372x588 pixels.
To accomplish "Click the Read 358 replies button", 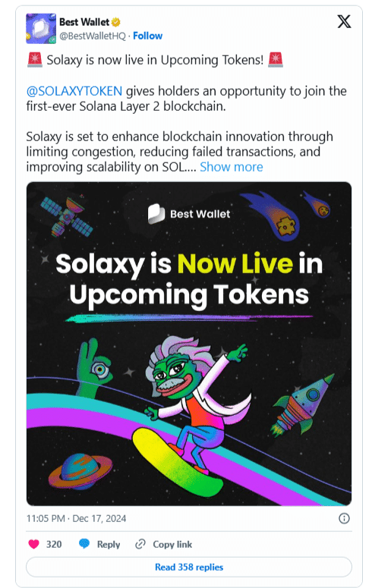I will point(189,567).
